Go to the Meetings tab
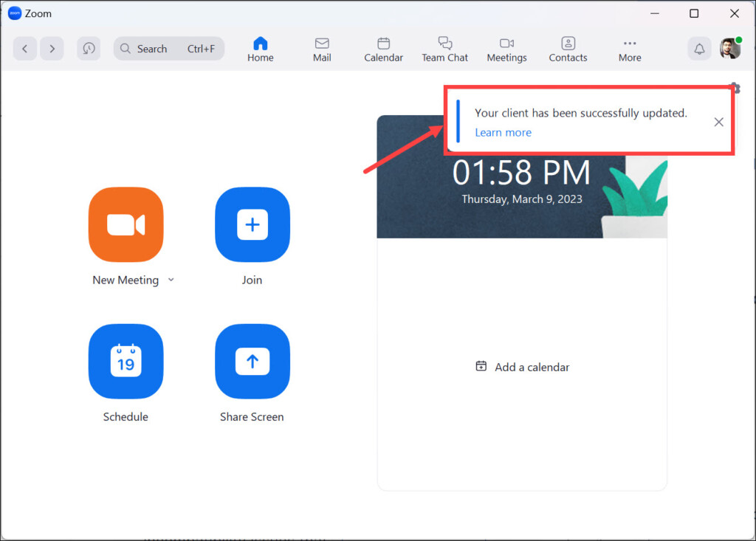 click(x=506, y=49)
